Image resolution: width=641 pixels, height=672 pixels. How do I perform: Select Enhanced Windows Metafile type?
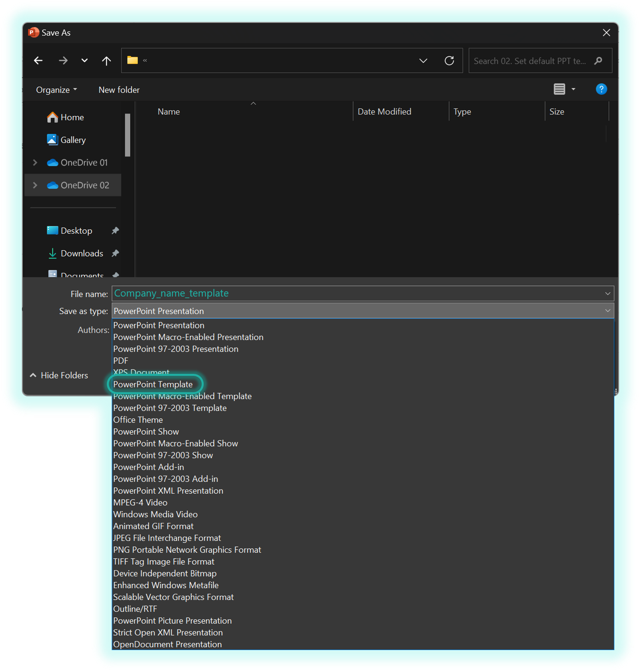363,586
